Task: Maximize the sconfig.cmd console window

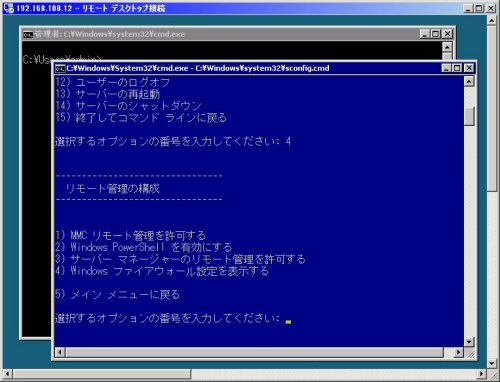Action: coord(457,68)
